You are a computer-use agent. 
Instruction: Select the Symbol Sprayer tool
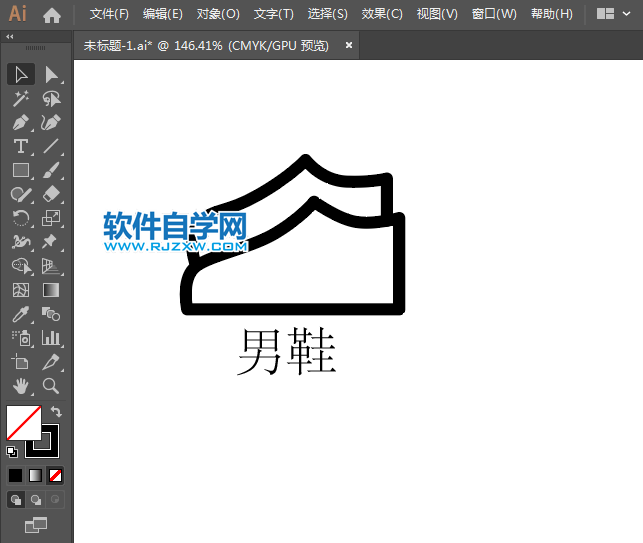click(x=21, y=338)
